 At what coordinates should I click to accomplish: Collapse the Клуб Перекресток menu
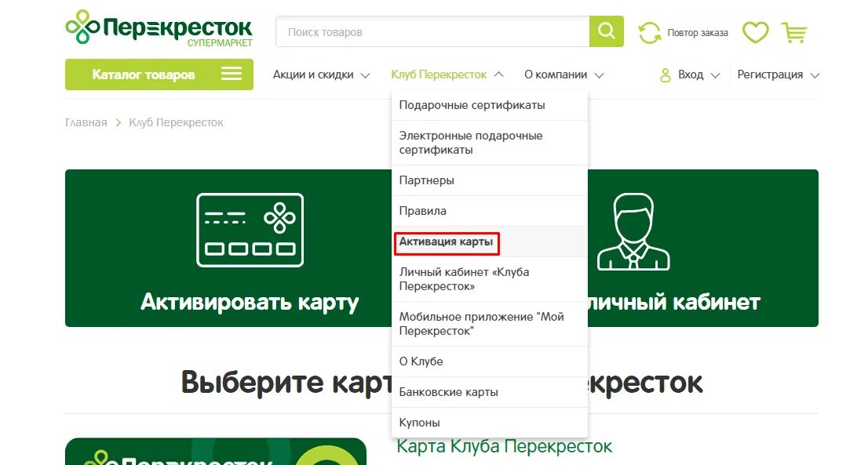[x=447, y=74]
